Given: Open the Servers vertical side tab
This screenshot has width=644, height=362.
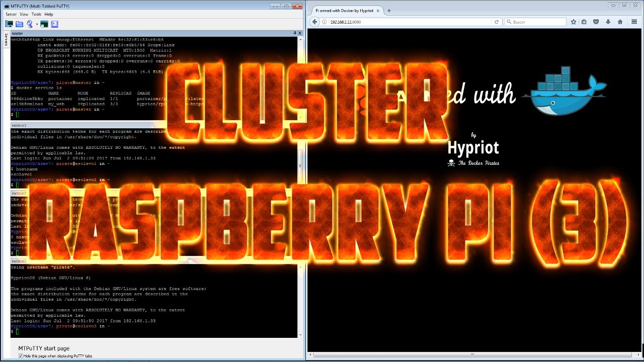Looking at the screenshot, I should (x=6, y=40).
